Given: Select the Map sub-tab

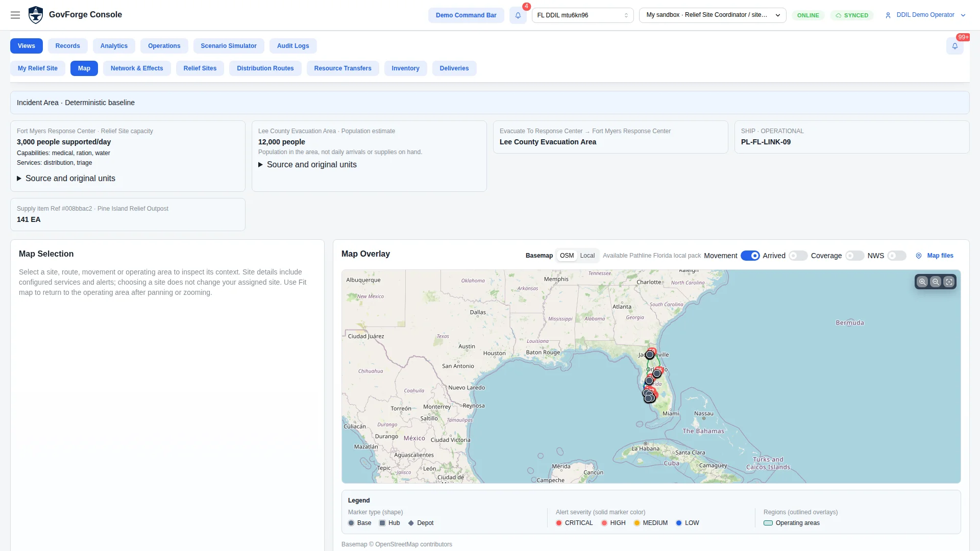Looking at the screenshot, I should pyautogui.click(x=84, y=68).
